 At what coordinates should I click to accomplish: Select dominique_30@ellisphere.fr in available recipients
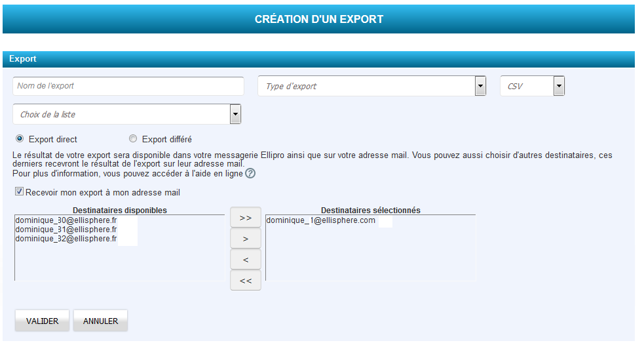point(66,221)
